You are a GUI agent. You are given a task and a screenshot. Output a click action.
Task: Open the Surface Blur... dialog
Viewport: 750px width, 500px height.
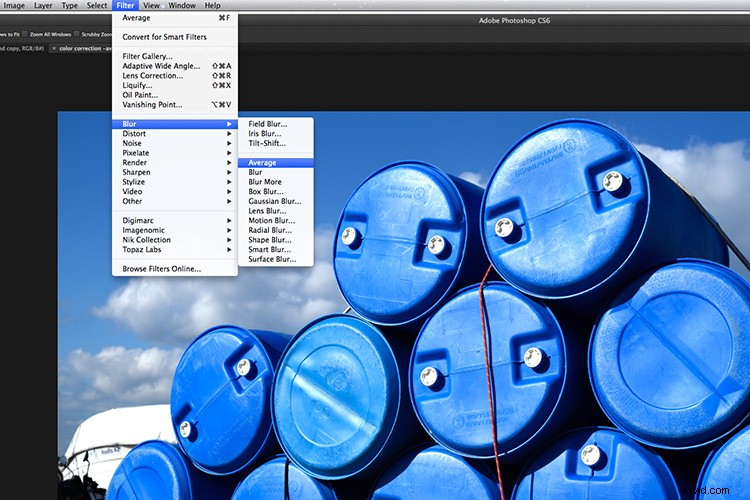coord(276,259)
